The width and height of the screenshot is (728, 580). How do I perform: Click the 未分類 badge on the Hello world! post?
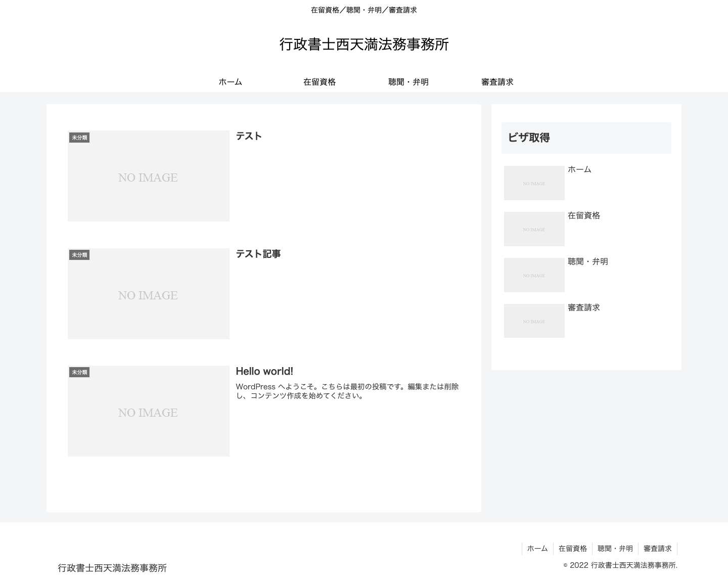tap(79, 372)
